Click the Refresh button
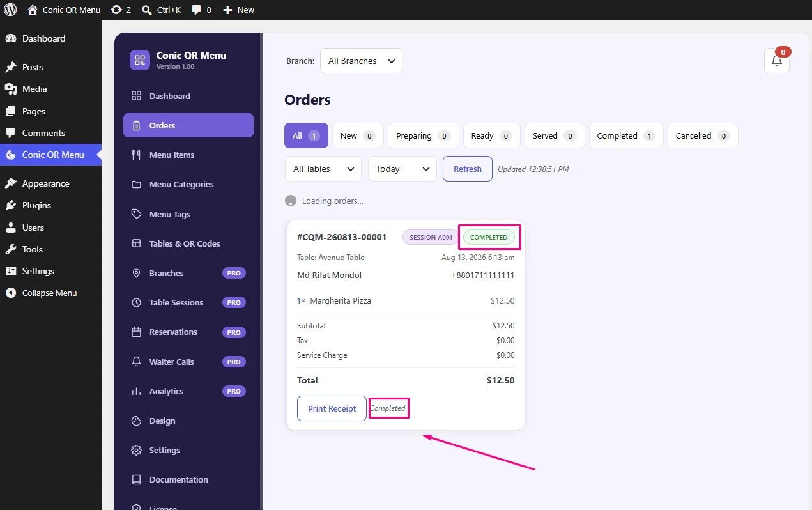Viewport: 812px width, 510px height. pyautogui.click(x=468, y=169)
